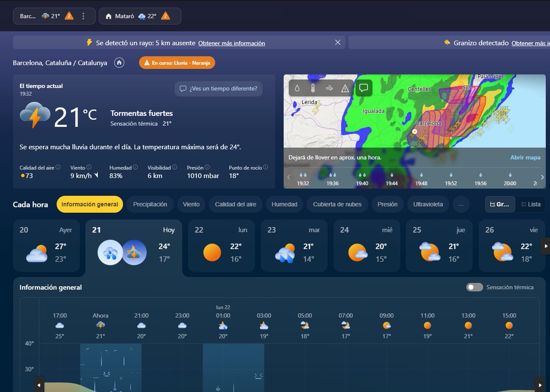Screen dimensions: 550x392
Task: Click the lightning bolt notification icon
Action: (90, 43)
